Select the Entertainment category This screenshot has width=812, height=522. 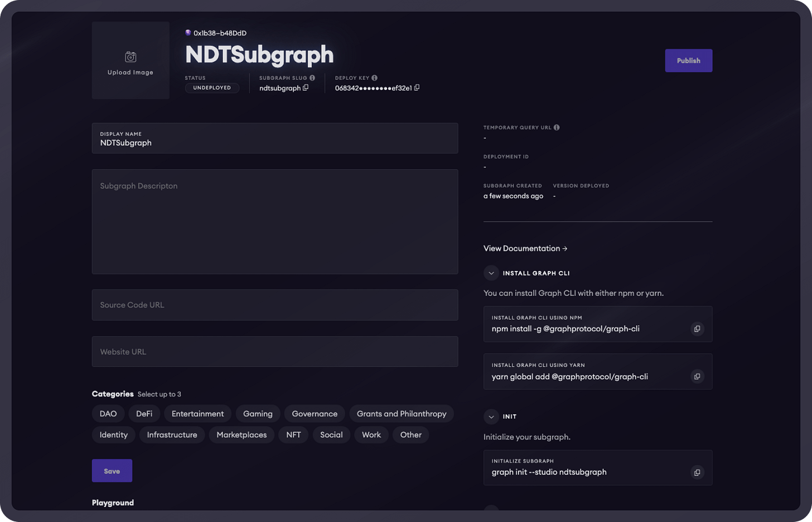coord(198,414)
